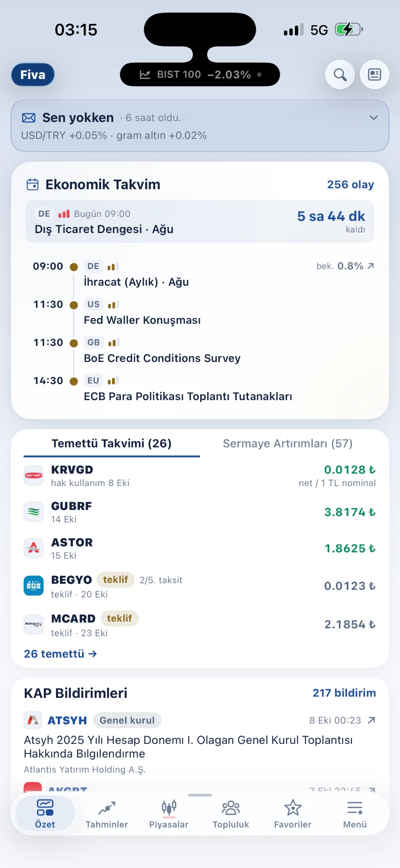Screen dimensions: 400x868
Task: Open the news feed icon button
Action: pos(374,75)
